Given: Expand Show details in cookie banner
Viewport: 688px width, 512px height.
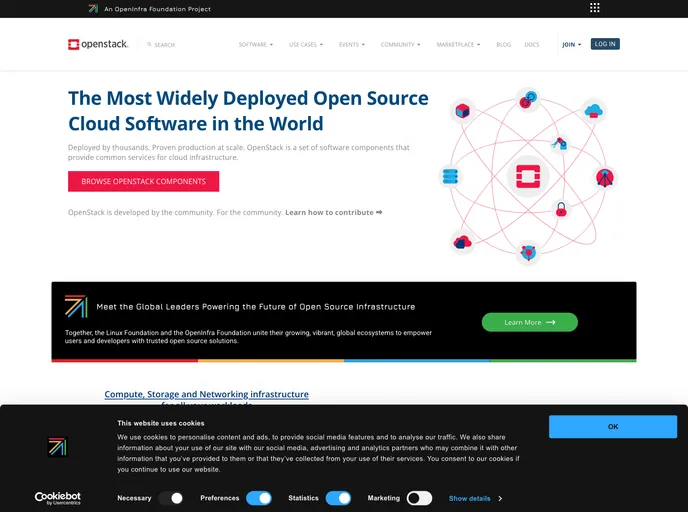Looking at the screenshot, I should [x=474, y=498].
